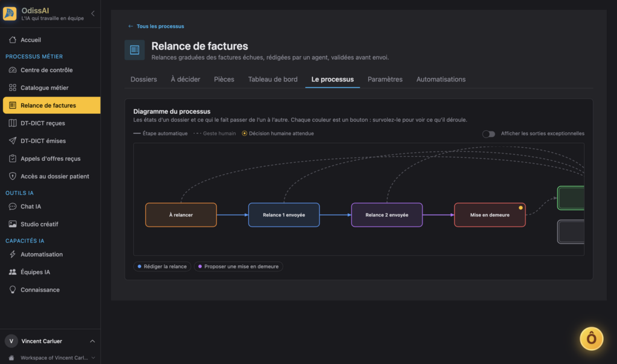Screen dimensions: 617x364
Task: Open Centre de contrôle gauge icon
Action: tap(13, 70)
